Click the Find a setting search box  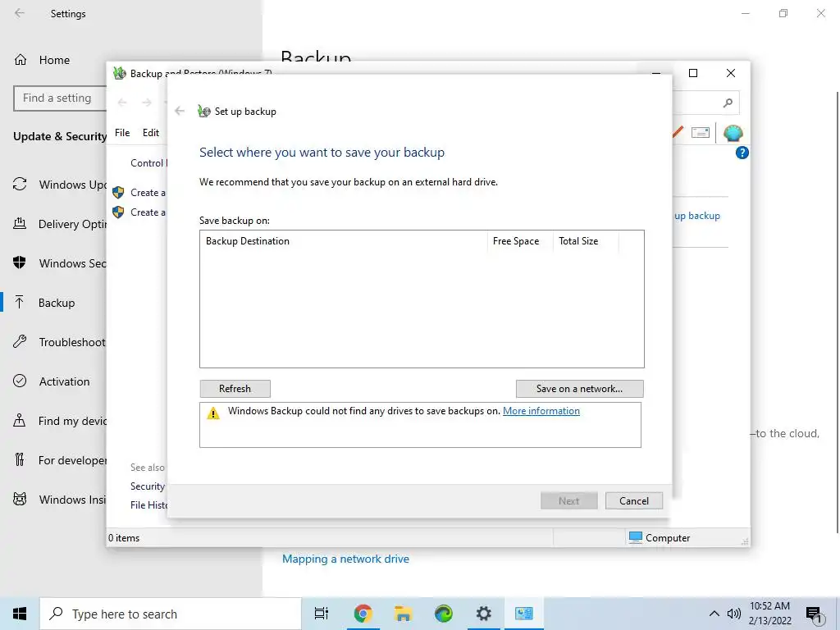click(59, 98)
